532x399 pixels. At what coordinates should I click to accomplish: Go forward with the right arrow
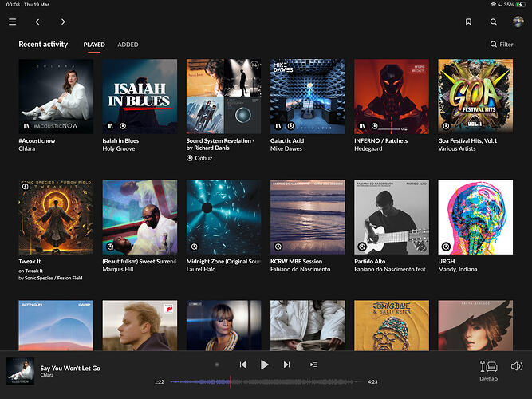point(63,22)
